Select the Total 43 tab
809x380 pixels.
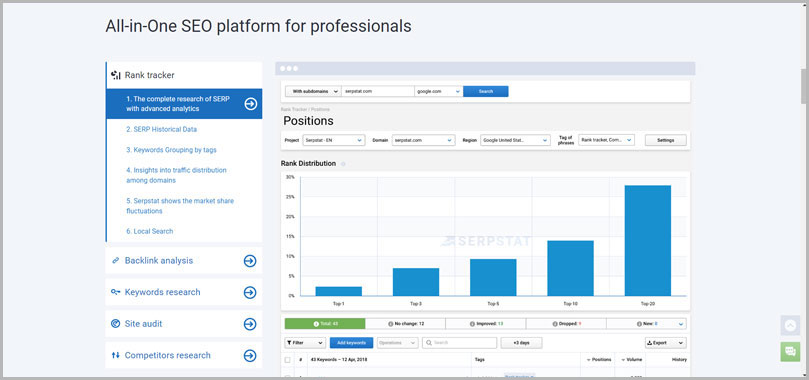pyautogui.click(x=325, y=324)
